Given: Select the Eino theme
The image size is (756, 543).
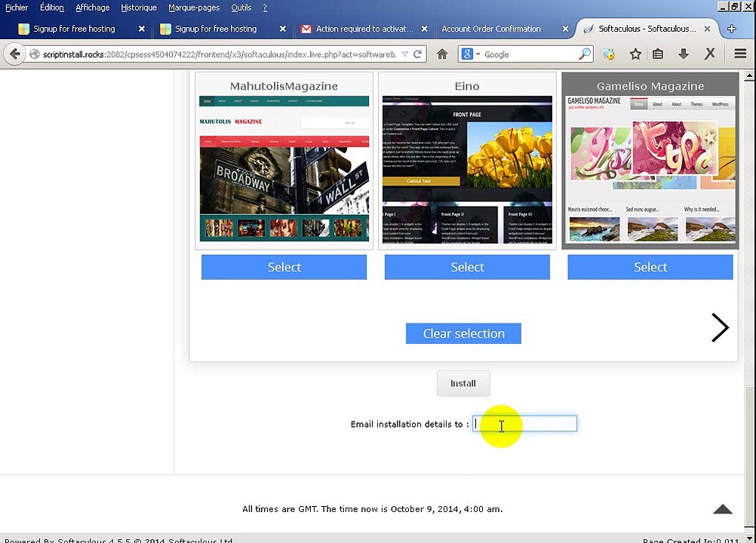Looking at the screenshot, I should [467, 267].
